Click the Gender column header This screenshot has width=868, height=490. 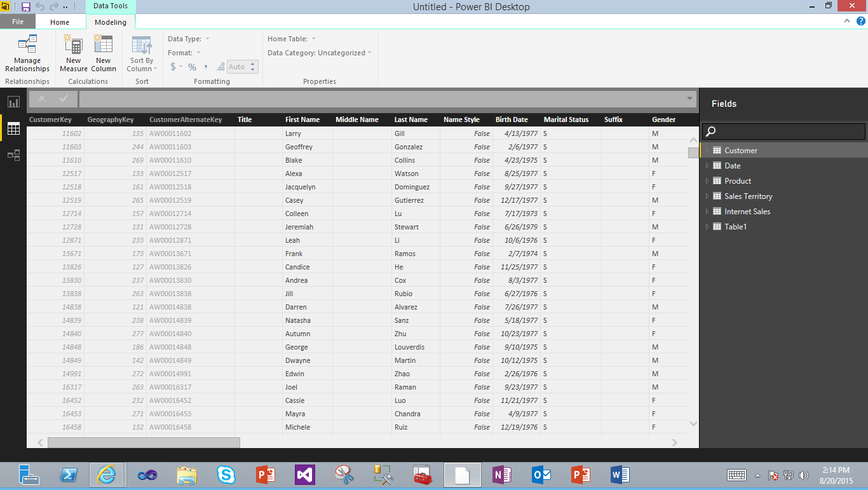pos(663,119)
